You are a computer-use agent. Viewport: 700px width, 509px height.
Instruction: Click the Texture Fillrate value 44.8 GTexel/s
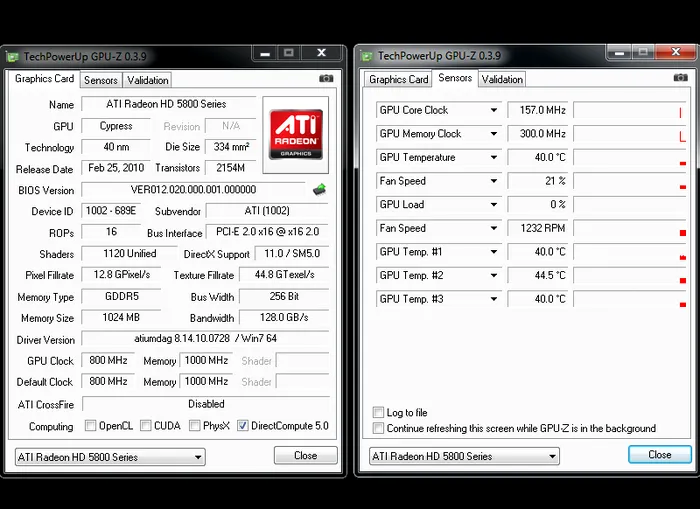click(284, 275)
